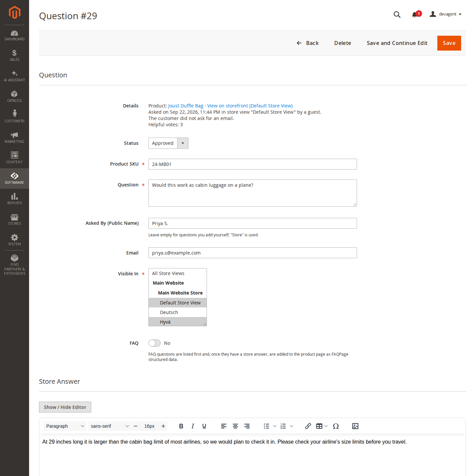This screenshot has height=476, width=476.
Task: Click the Email input field
Action: 253,253
